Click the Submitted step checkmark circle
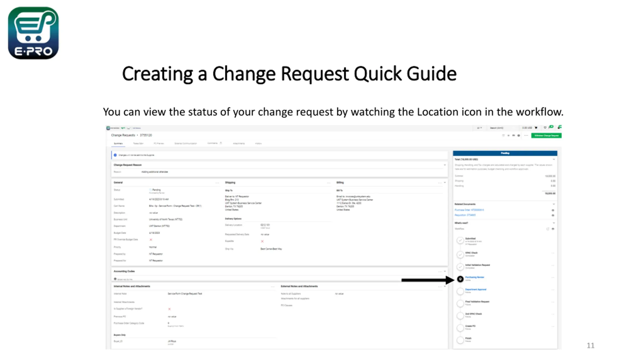The image size is (644, 362). (460, 241)
